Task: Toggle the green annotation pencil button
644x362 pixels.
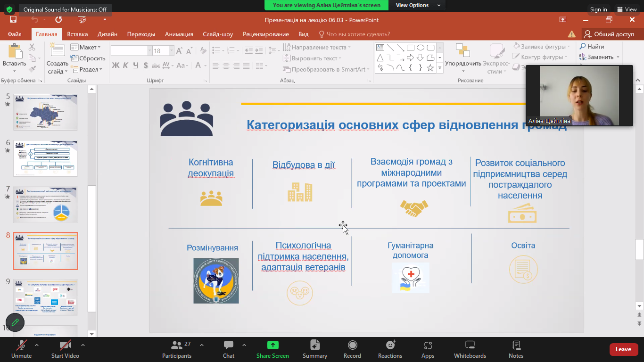Action: coord(15,322)
